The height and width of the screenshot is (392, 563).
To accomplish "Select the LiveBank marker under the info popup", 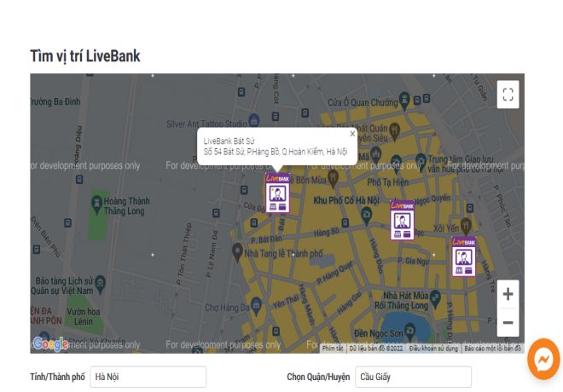I will [x=277, y=193].
